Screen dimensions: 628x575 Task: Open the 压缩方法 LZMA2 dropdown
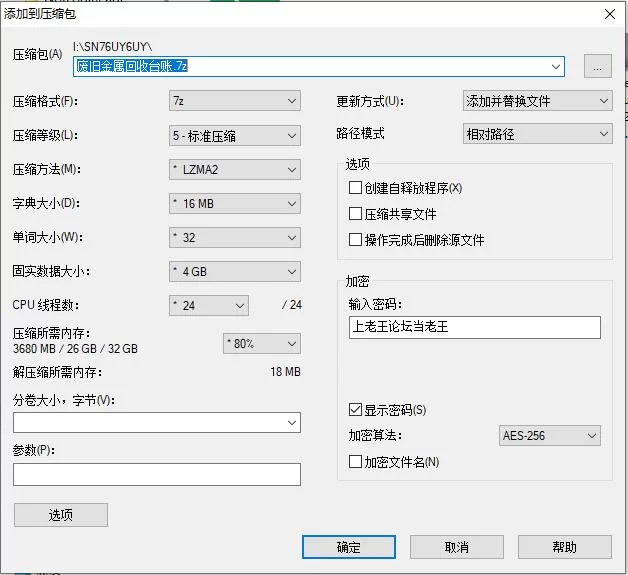click(x=235, y=170)
